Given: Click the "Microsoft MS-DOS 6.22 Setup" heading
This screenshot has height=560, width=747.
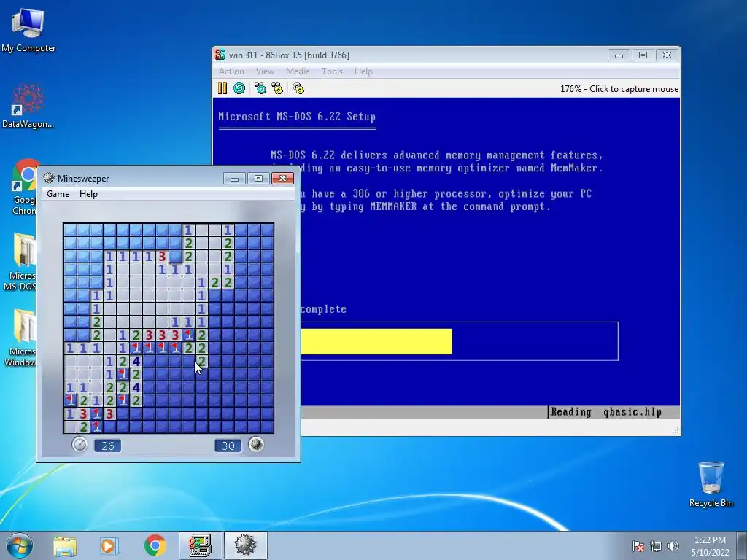Looking at the screenshot, I should (x=297, y=117).
